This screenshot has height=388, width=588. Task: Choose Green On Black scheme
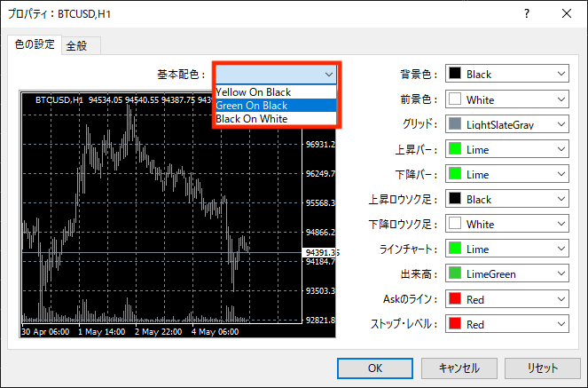pyautogui.click(x=276, y=106)
